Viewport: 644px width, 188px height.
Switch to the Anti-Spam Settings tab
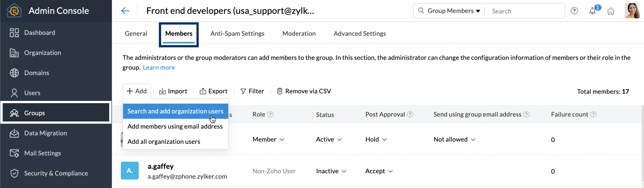237,33
